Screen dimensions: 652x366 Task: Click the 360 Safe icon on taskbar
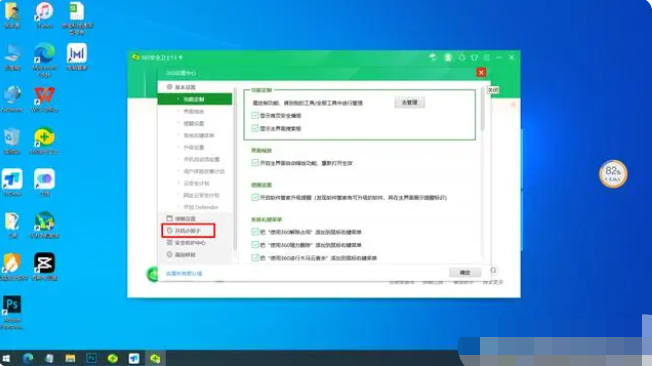click(x=155, y=358)
